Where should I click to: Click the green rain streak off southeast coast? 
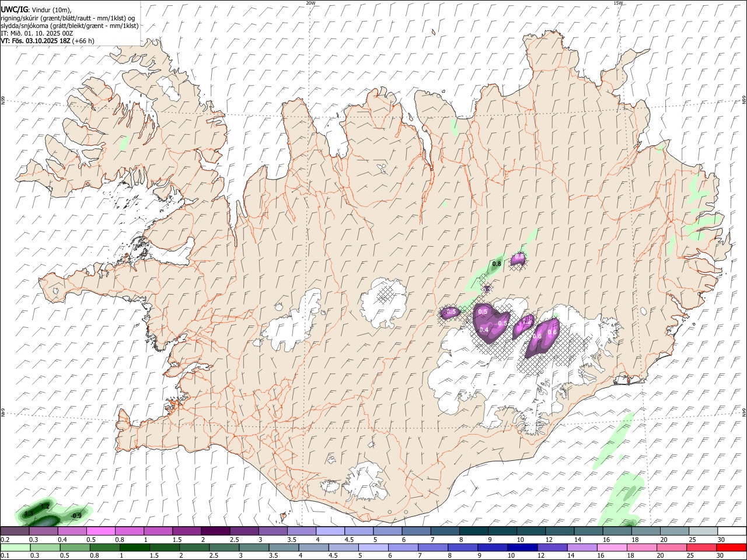point(614,442)
